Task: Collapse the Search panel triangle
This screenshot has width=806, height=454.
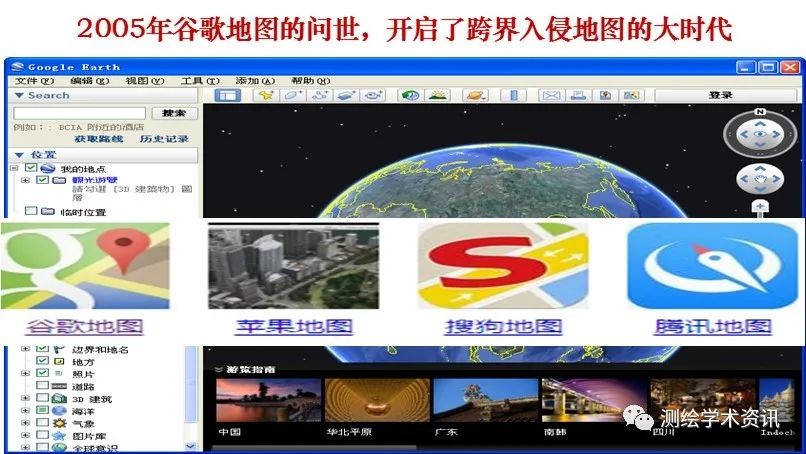Action: coord(19,96)
